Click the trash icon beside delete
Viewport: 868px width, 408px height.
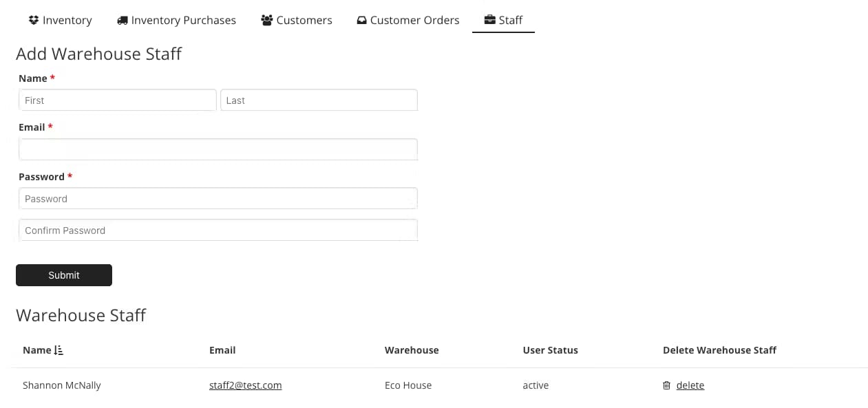666,385
